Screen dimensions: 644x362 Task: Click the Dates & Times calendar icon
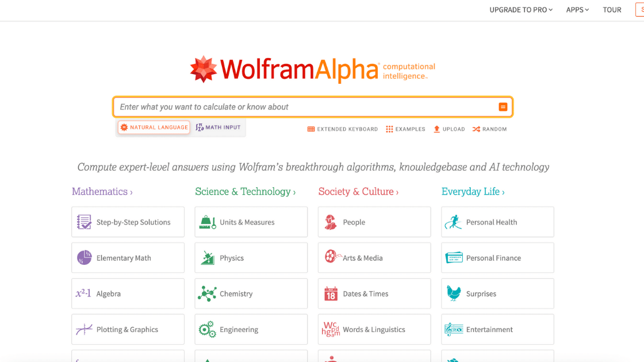click(x=331, y=294)
